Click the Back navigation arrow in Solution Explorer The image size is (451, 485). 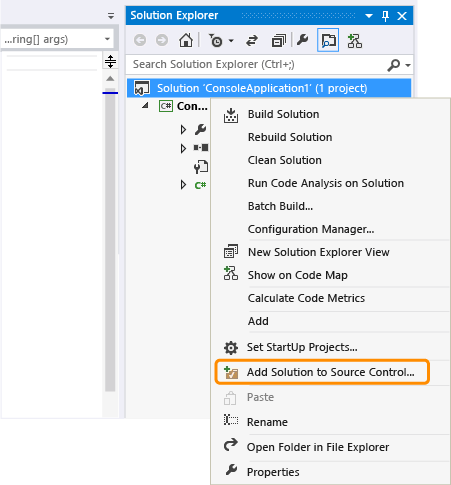140,41
